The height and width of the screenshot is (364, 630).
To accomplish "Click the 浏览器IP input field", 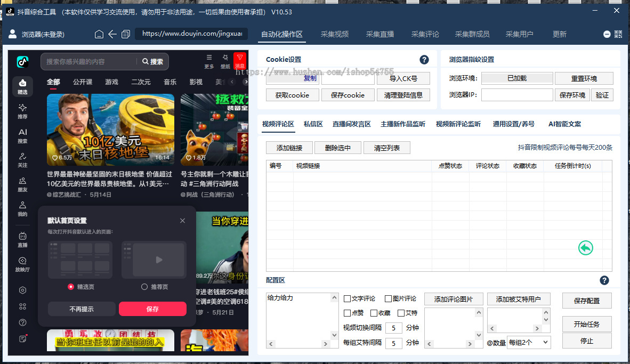I will pos(517,95).
